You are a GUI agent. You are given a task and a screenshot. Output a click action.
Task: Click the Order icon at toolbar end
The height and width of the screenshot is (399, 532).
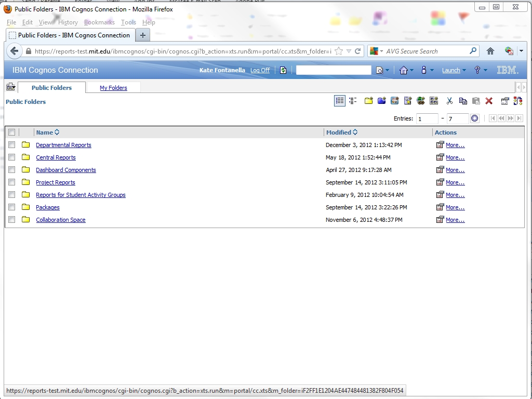(517, 101)
